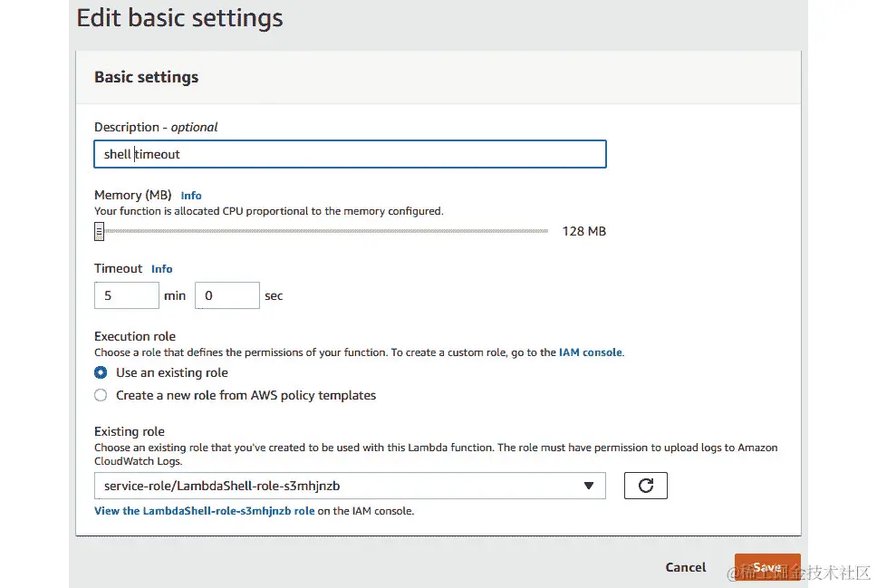Open the Existing role dropdown
877x588 pixels.
point(349,486)
